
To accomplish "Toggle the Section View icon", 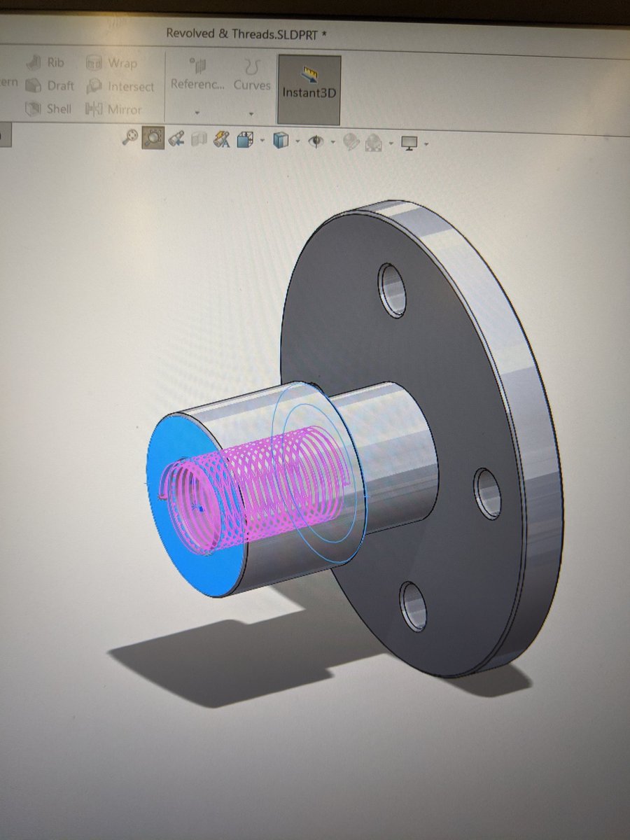I will tap(199, 139).
